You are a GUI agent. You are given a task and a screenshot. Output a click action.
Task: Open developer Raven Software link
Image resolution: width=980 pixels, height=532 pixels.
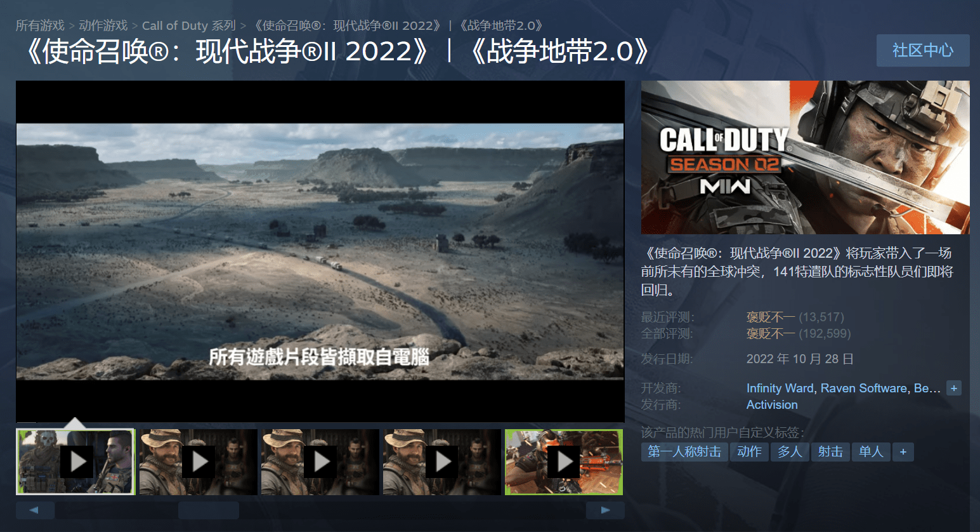click(x=864, y=388)
